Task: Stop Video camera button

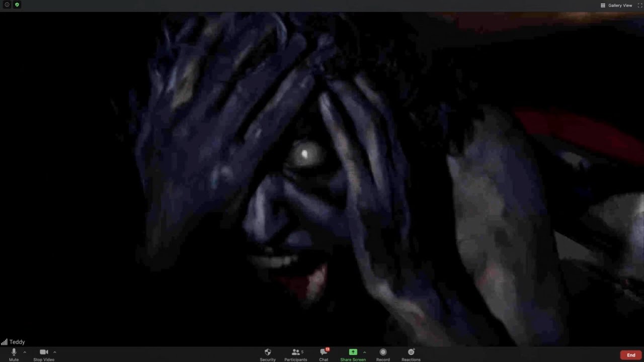Action: (44, 354)
